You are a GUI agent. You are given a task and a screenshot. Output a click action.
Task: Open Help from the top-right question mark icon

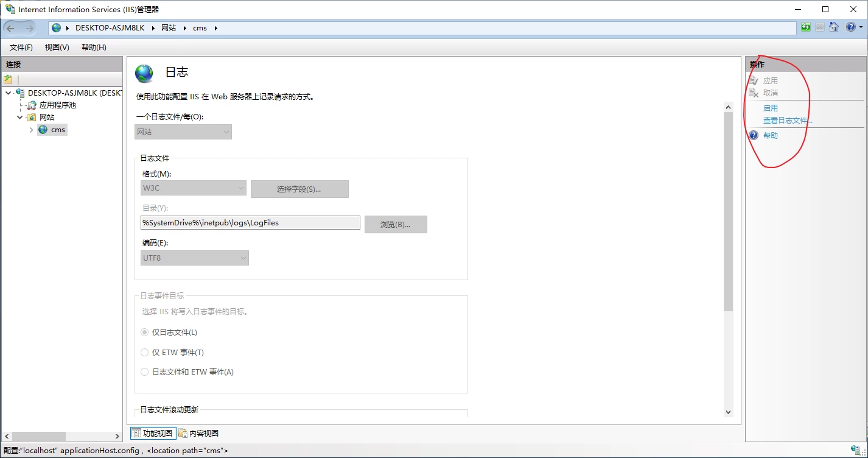[x=850, y=27]
